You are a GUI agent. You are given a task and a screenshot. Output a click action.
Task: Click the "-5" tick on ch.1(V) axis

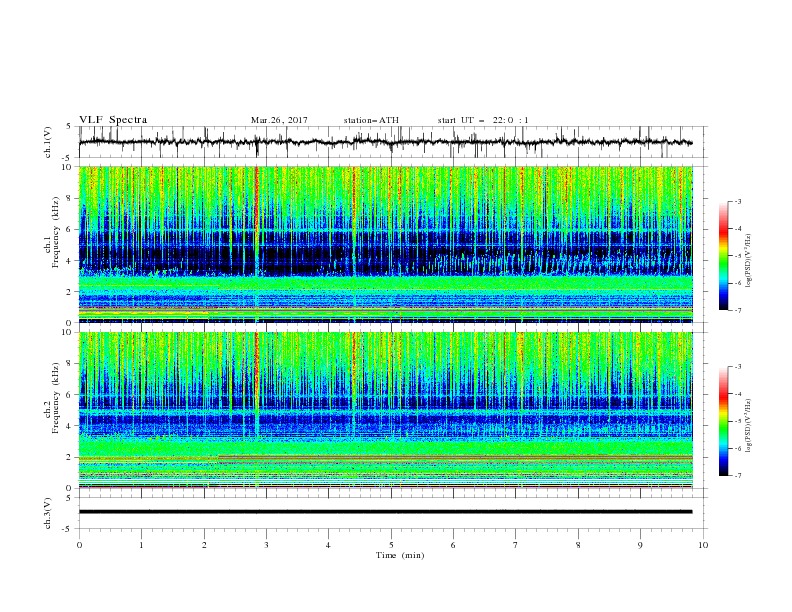click(68, 158)
